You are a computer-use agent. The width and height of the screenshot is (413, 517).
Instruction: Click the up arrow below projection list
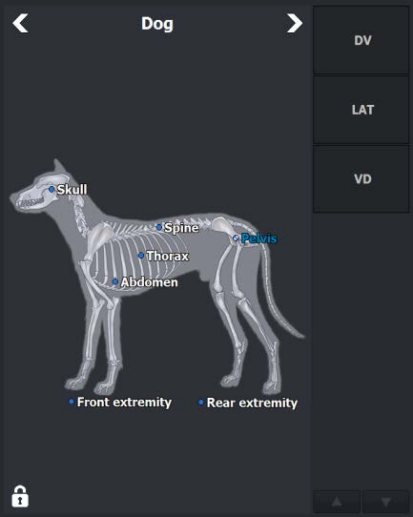pyautogui.click(x=337, y=502)
